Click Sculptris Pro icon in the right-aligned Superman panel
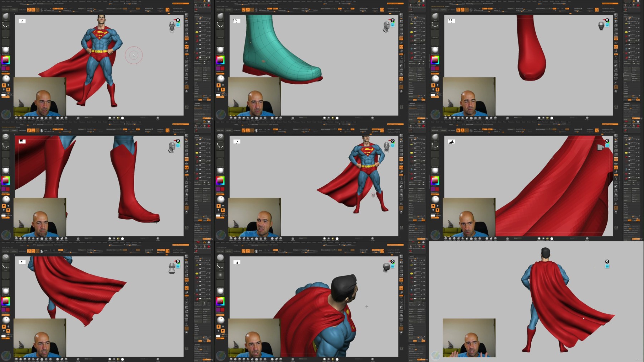This screenshot has height=362, width=644. click(x=257, y=130)
